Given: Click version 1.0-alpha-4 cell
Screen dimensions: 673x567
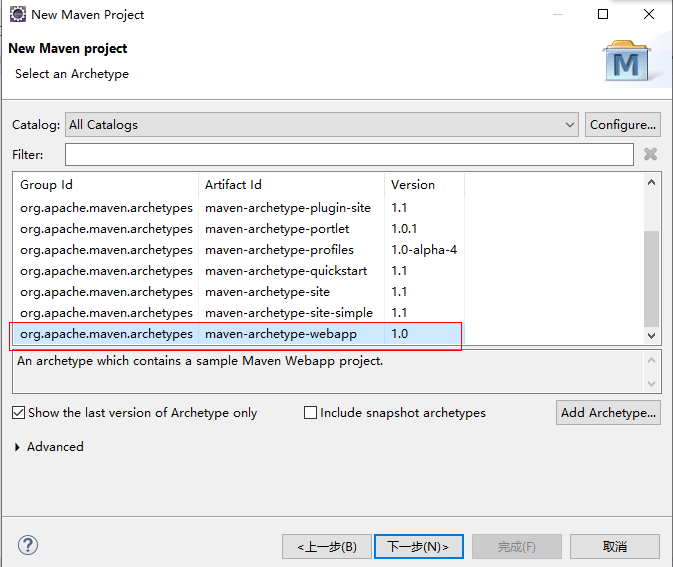Looking at the screenshot, I should coord(424,250).
